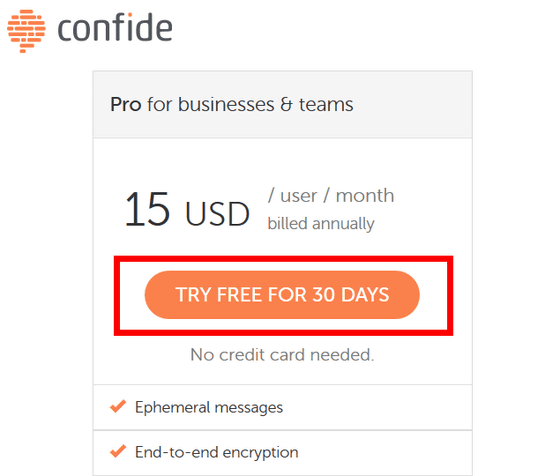Click the orange checkmark beside Ephemeral messages
Screen dimensions: 560x476
(x=118, y=406)
